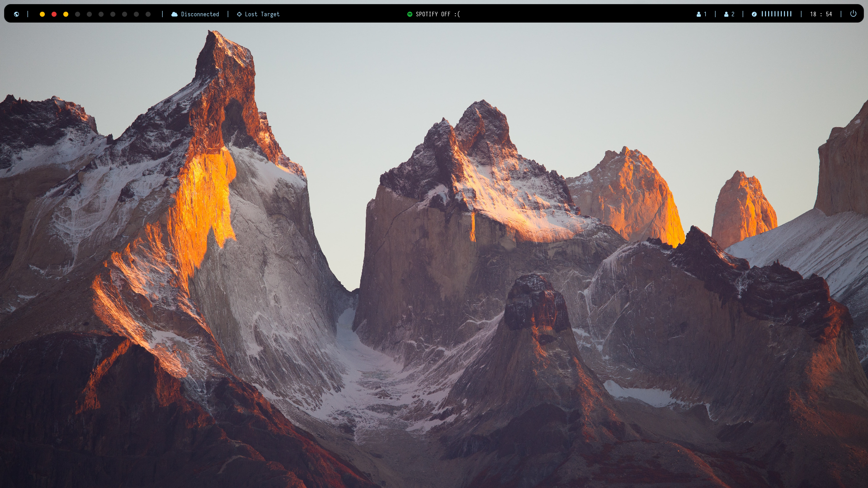Click the green Spotify icon
Image resolution: width=868 pixels, height=488 pixels.
point(410,14)
